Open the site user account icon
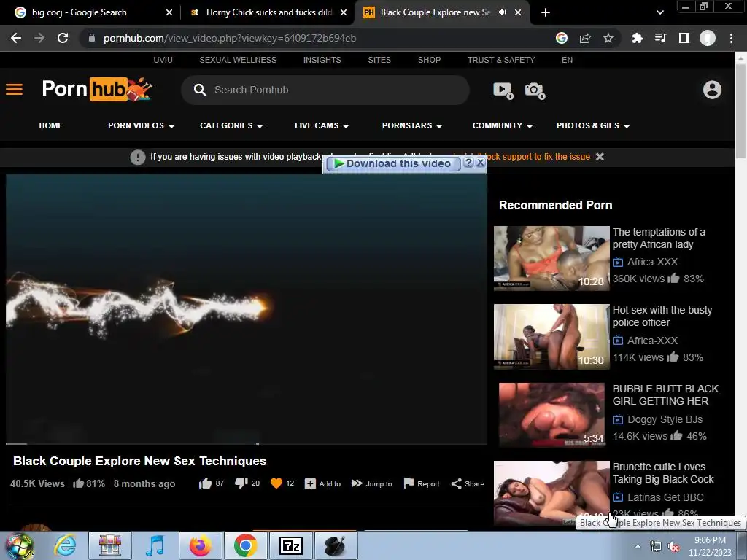The width and height of the screenshot is (747, 560). coord(712,90)
